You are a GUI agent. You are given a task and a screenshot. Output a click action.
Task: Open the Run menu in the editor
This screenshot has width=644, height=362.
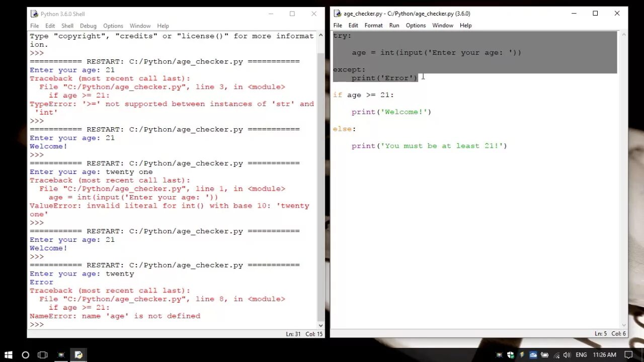[x=394, y=25]
